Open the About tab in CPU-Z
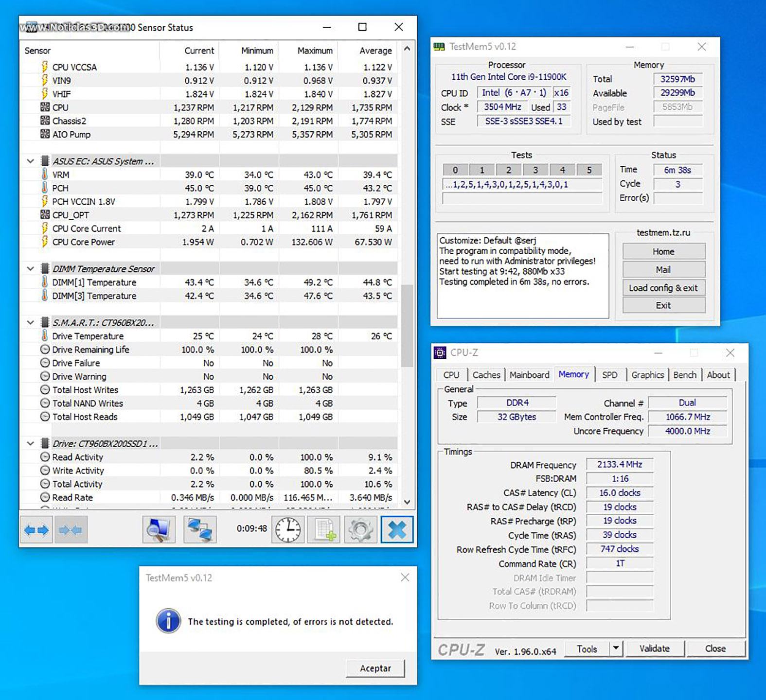The width and height of the screenshot is (766, 700). pos(718,375)
